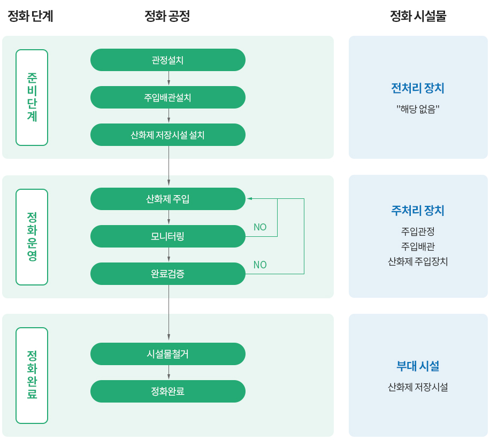Click the 준비단계 stage label

32,97
